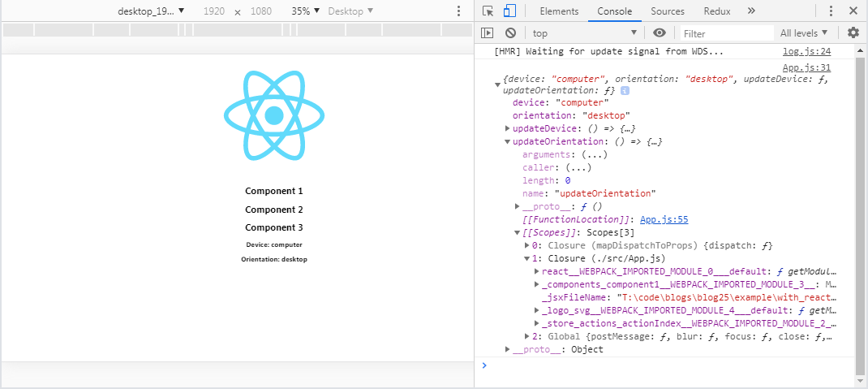The width and height of the screenshot is (868, 389).
Task: Select the _jsxFileName property row
Action: tap(690, 297)
